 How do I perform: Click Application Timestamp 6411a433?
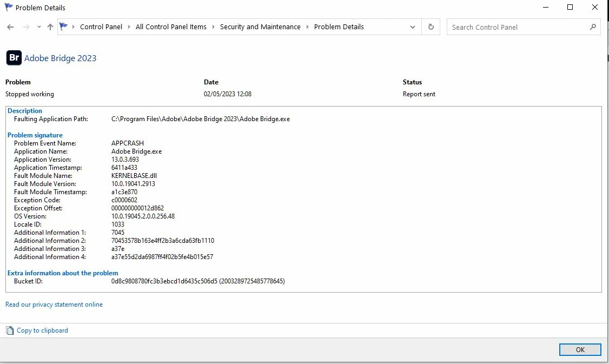(x=124, y=168)
